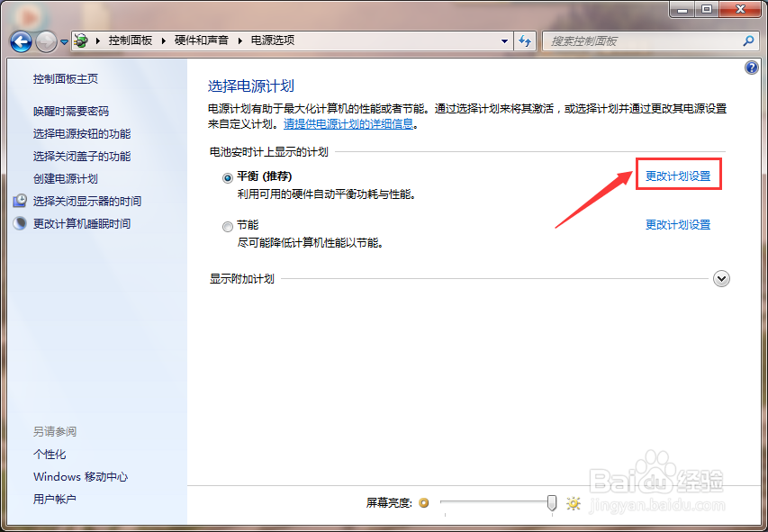Image resolution: width=768 pixels, height=532 pixels.
Task: Click the monitor icon beside 选择关闭显示器的时间
Action: pos(21,200)
